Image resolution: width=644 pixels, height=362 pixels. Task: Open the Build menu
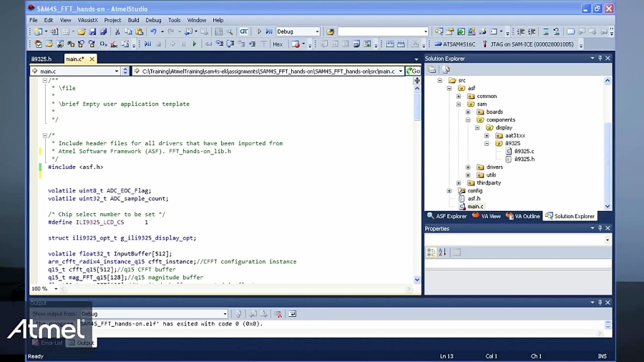(x=134, y=20)
